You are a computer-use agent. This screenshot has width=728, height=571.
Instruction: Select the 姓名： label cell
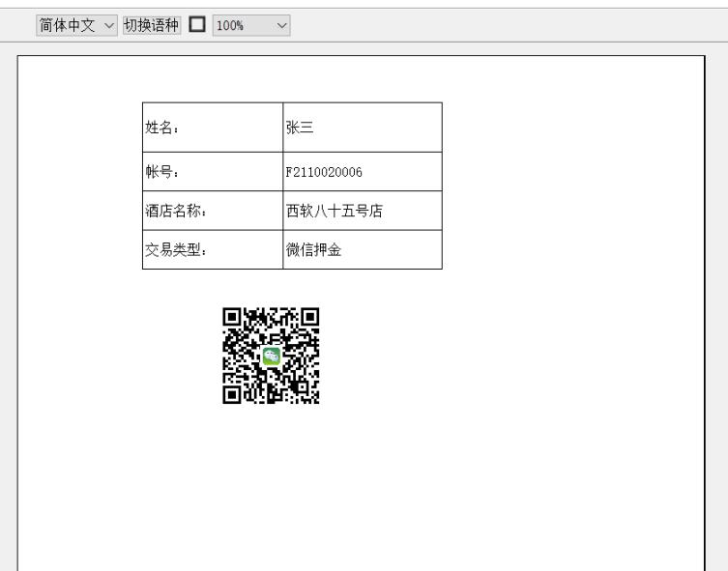click(213, 128)
